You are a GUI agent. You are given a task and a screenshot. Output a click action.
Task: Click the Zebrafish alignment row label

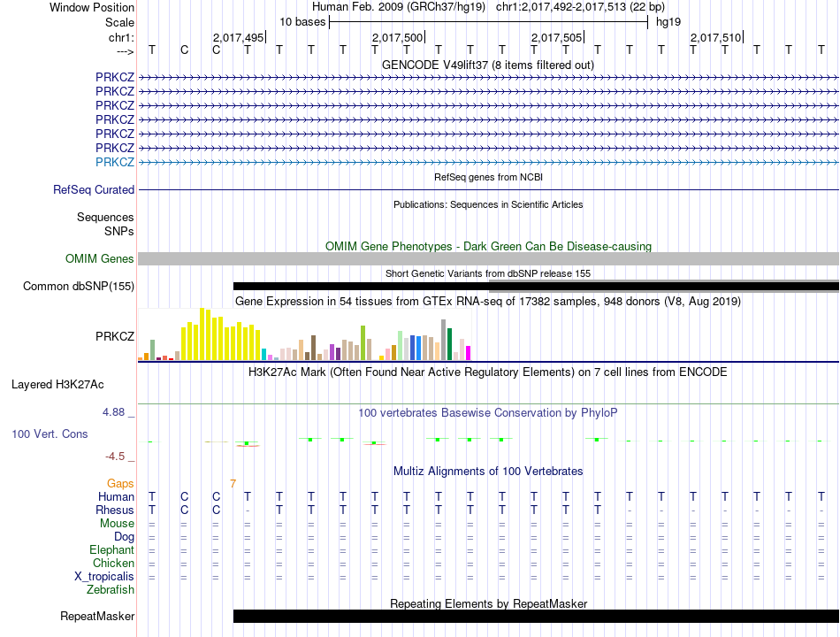pyautogui.click(x=111, y=590)
